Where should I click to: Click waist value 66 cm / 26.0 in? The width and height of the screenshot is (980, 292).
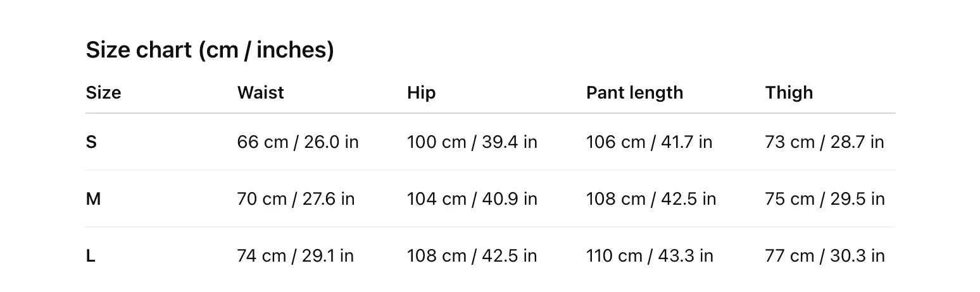[298, 142]
